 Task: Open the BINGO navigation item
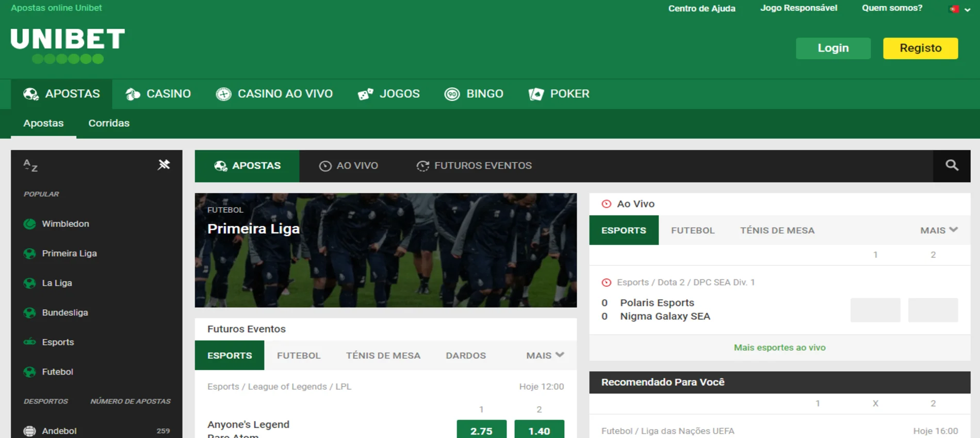(x=473, y=94)
